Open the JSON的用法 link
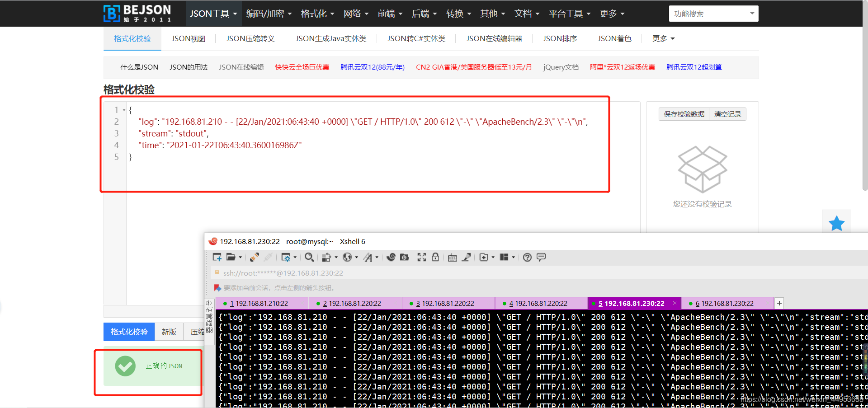 click(x=189, y=67)
